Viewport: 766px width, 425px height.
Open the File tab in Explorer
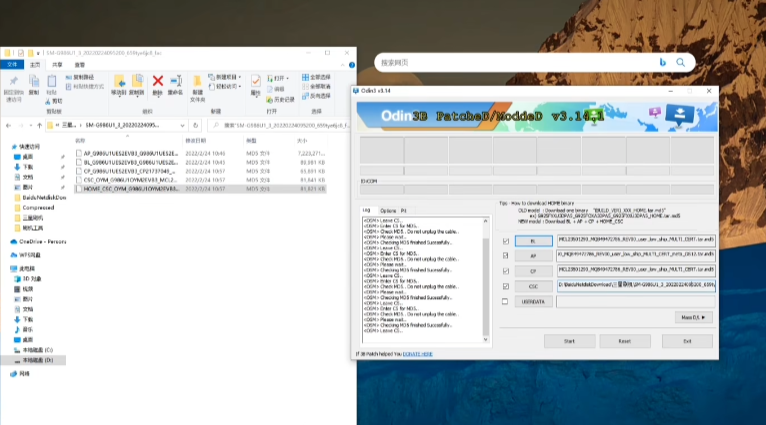(12, 64)
